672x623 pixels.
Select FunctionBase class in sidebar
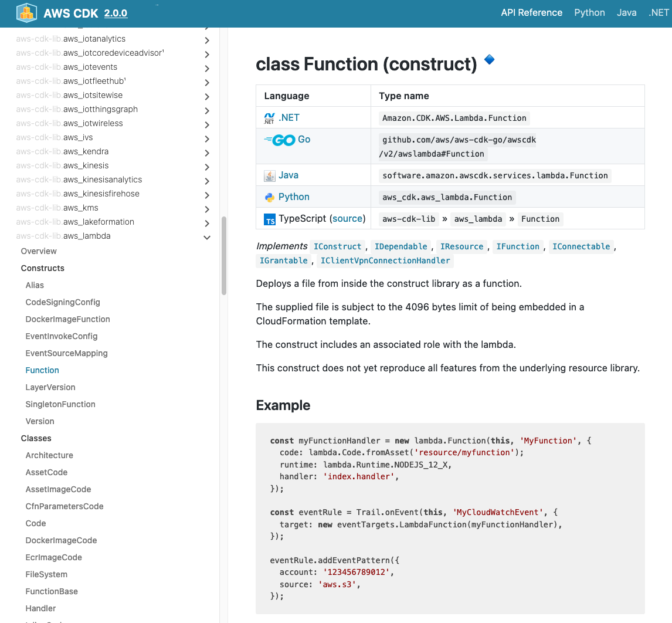pyautogui.click(x=52, y=591)
